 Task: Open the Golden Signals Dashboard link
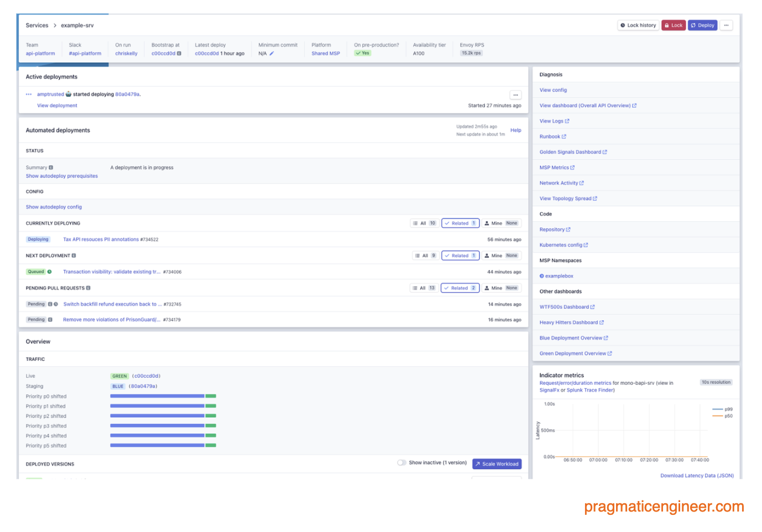(x=572, y=152)
